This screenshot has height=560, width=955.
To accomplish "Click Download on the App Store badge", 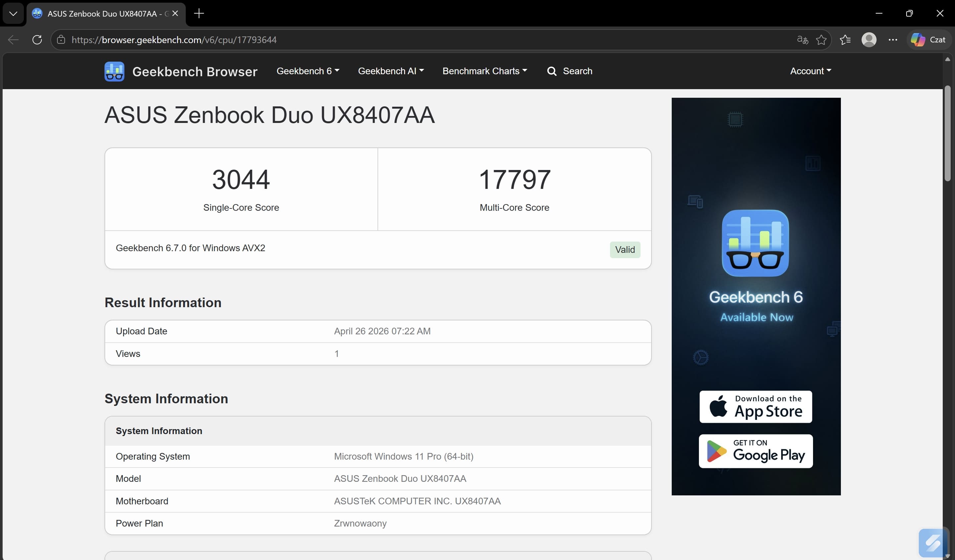I will (755, 407).
